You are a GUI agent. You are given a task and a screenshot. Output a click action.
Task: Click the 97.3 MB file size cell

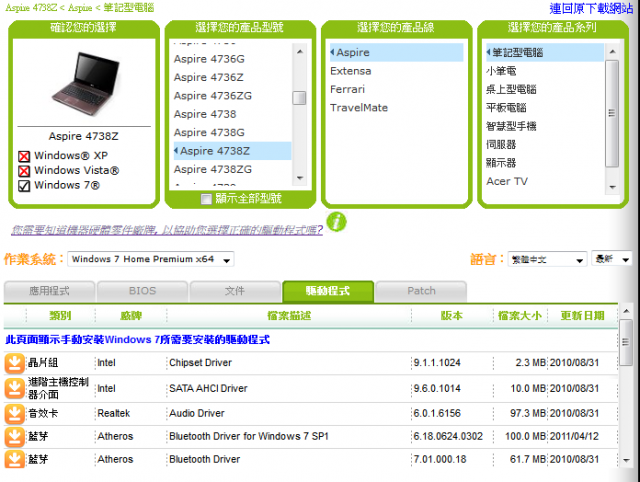tap(528, 413)
